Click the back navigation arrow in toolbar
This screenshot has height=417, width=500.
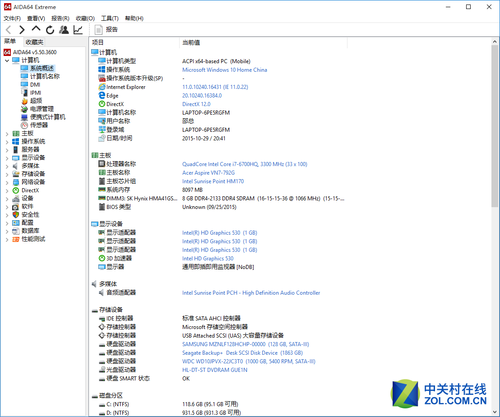[x=9, y=30]
